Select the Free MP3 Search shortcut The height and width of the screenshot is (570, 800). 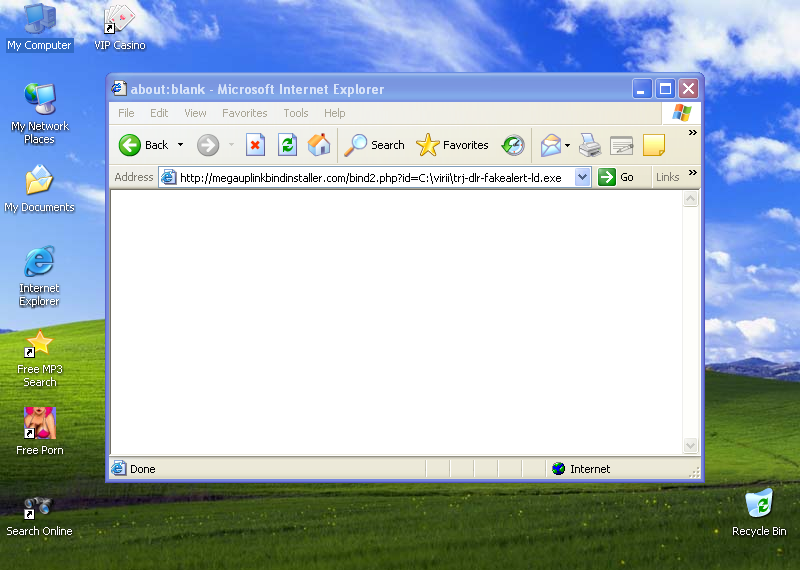[x=40, y=358]
